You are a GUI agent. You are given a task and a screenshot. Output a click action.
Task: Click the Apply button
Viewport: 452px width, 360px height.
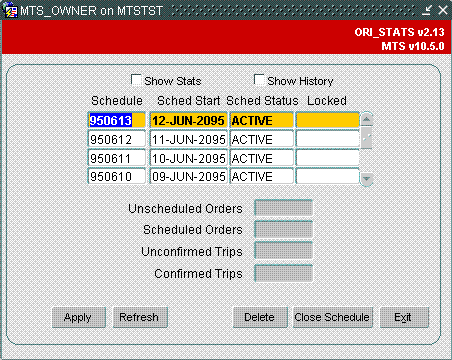(79, 317)
